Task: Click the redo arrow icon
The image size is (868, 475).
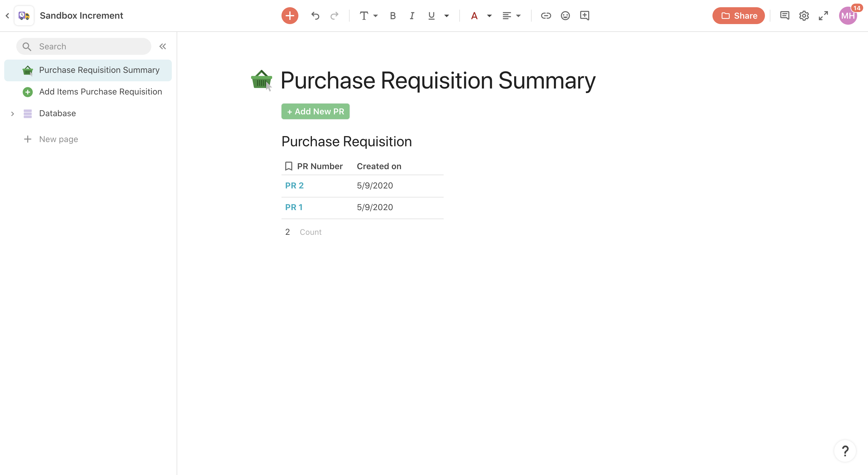Action: coord(334,15)
